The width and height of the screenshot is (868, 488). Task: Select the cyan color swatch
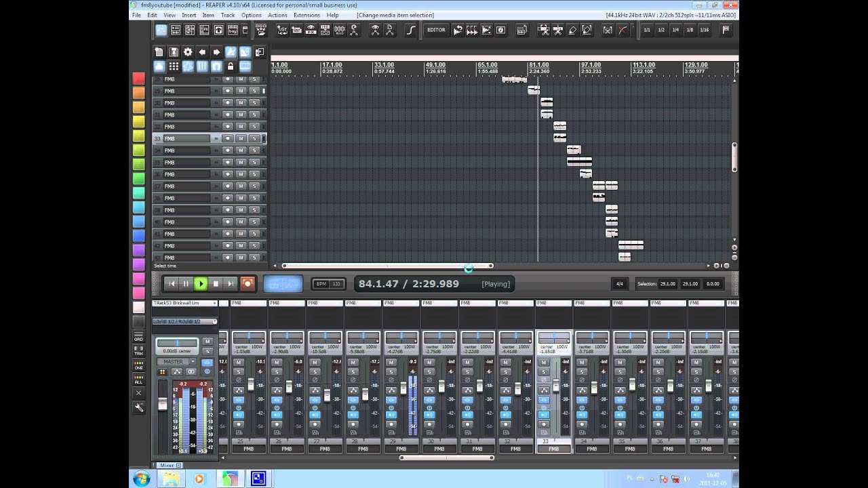tap(138, 207)
